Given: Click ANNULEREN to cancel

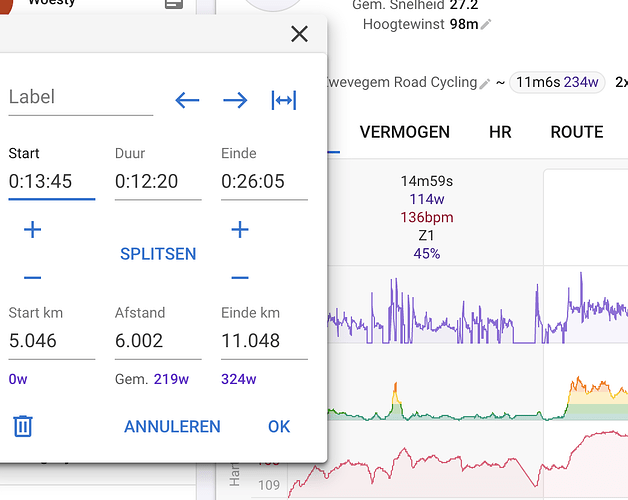Looking at the screenshot, I should tap(172, 427).
